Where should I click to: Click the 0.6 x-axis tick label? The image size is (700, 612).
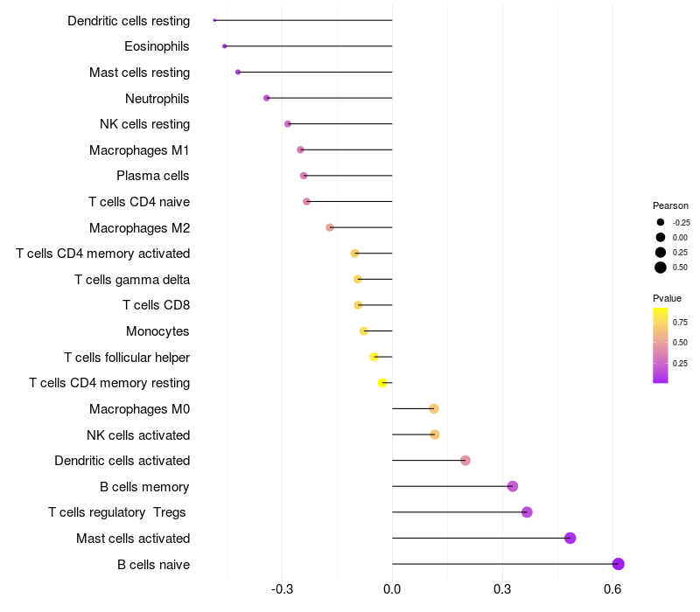point(612,590)
